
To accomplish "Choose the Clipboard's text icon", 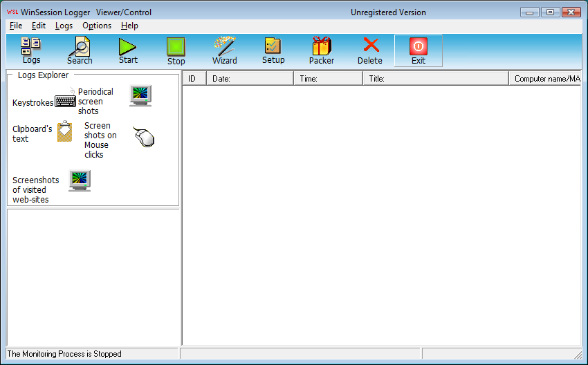I will point(64,132).
